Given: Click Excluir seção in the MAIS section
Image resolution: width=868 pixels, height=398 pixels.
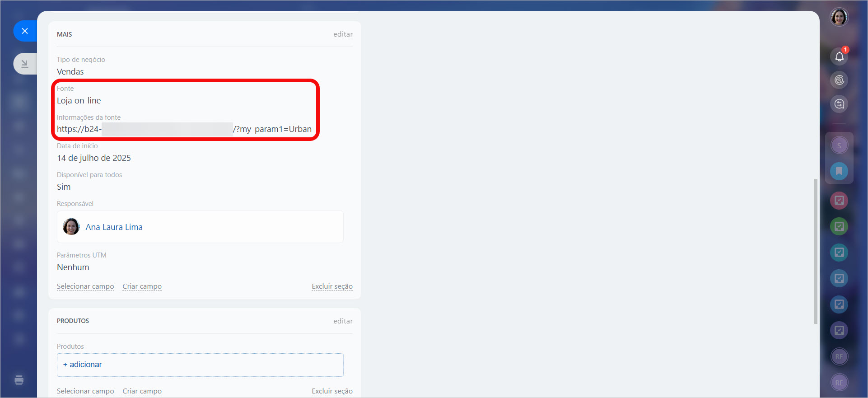Looking at the screenshot, I should (332, 286).
